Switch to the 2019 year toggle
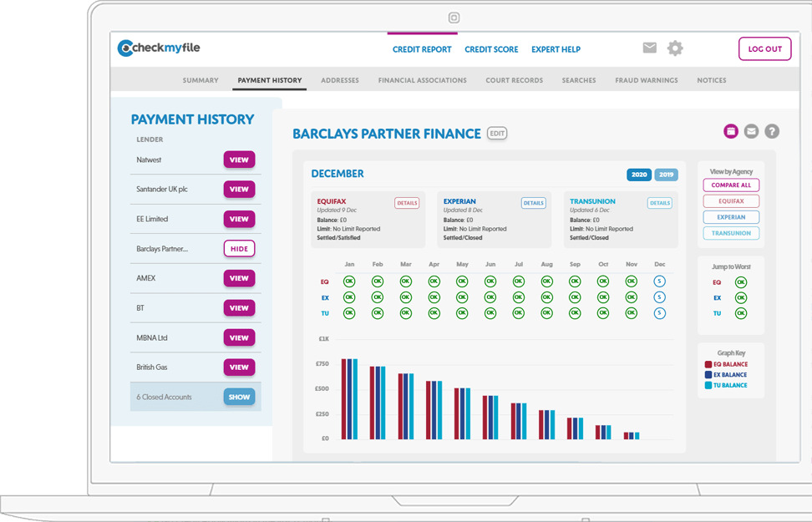812x522 pixels. point(666,175)
